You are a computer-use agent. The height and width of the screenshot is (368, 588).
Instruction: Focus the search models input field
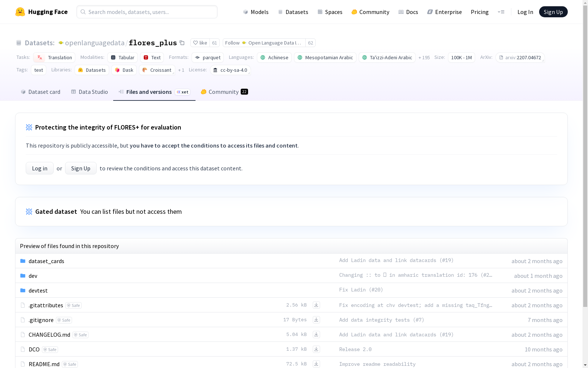coord(147,12)
